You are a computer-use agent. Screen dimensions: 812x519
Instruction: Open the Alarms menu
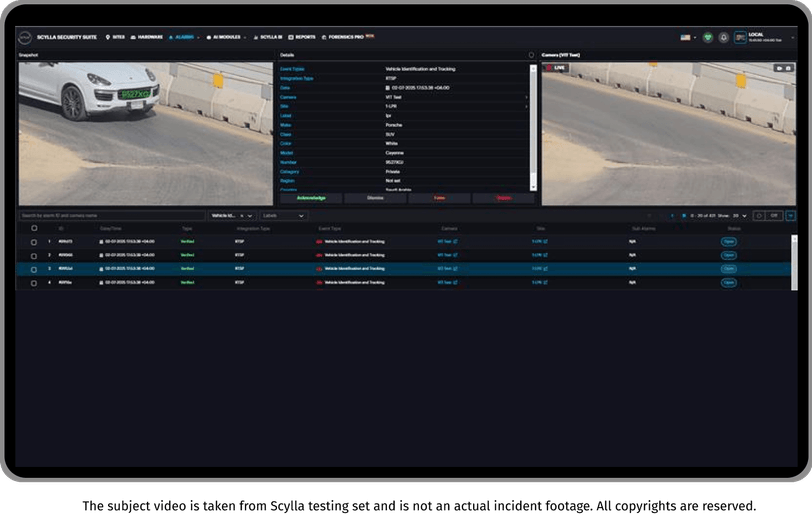click(182, 37)
